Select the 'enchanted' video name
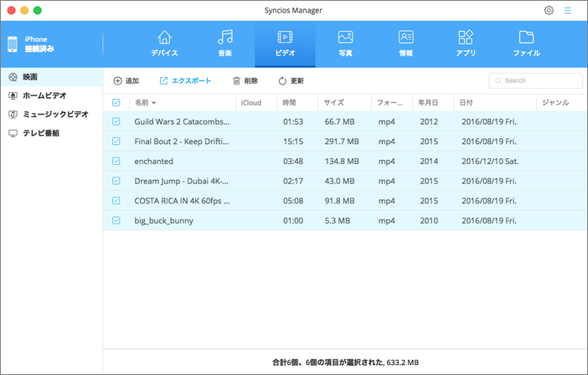Screen dimensions: 588x375 point(154,162)
